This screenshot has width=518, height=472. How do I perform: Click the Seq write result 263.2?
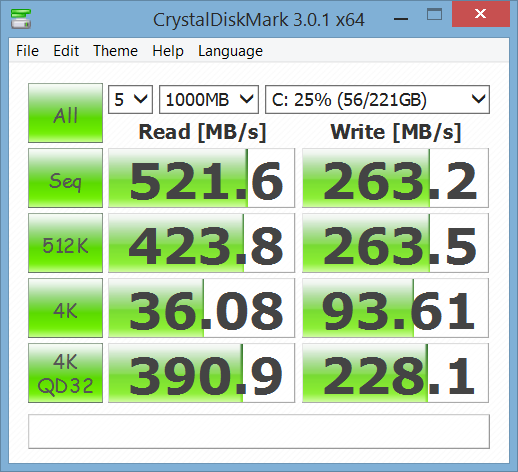[395, 178]
